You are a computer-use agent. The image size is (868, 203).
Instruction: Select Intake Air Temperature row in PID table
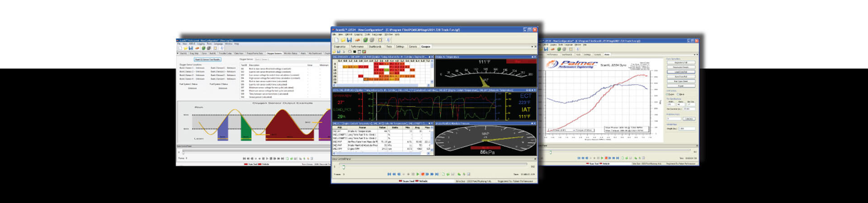(x=381, y=131)
